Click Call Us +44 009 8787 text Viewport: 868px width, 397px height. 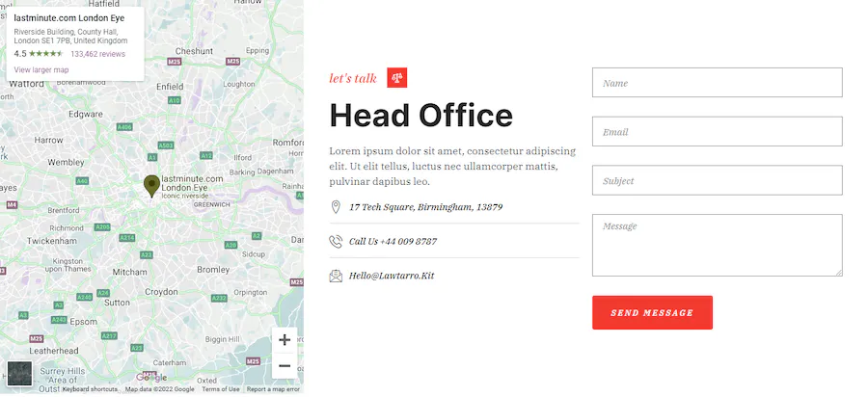393,242
